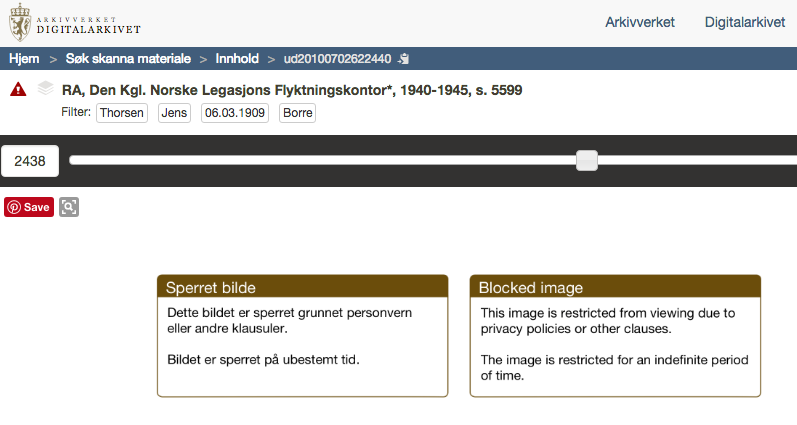Image resolution: width=797 pixels, height=425 pixels.
Task: Click the Arkivverket Digitalarkivet logo
Action: 75,22
